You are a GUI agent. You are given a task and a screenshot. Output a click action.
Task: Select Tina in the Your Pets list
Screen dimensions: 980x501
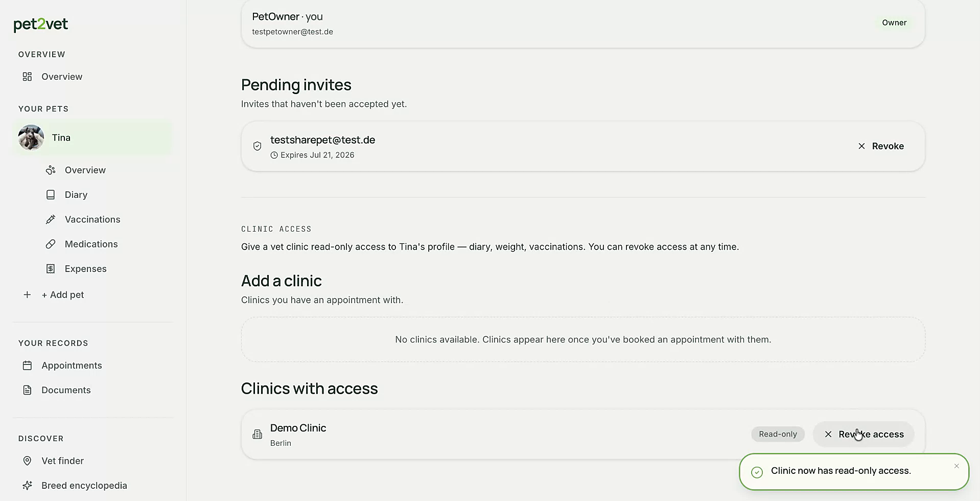click(x=92, y=138)
